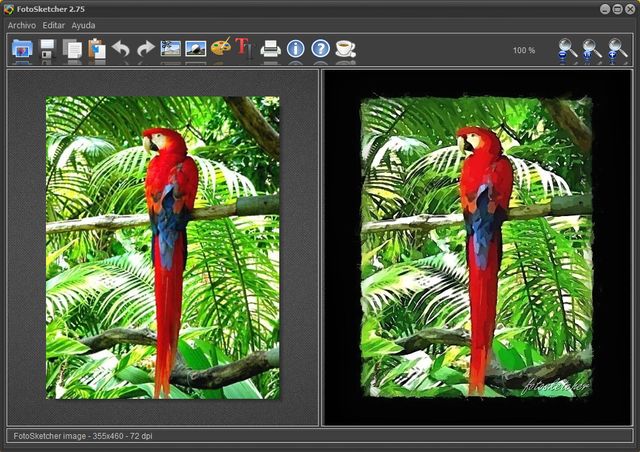This screenshot has height=452, width=640.
Task: Copy the image using the copy icon
Action: (x=72, y=48)
